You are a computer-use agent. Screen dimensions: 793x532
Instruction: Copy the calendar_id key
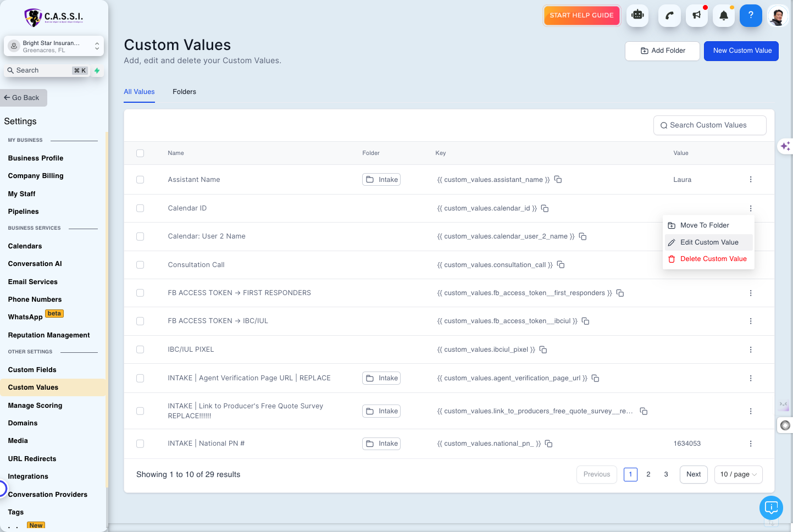545,208
